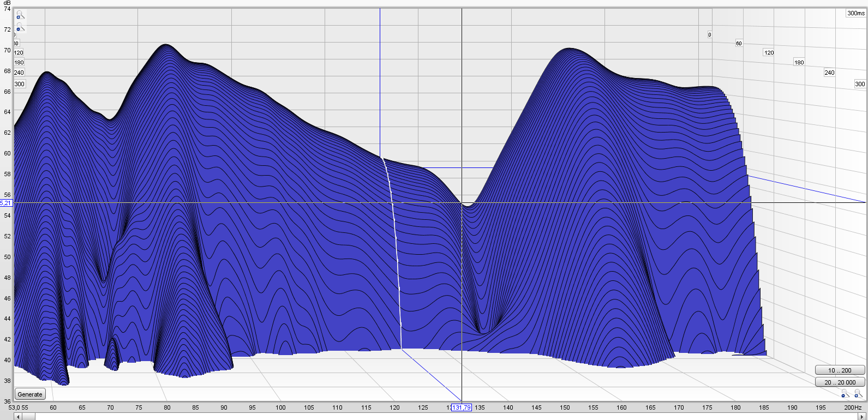Zoom in the vertical dB axis
The image size is (868, 420).
20,16
